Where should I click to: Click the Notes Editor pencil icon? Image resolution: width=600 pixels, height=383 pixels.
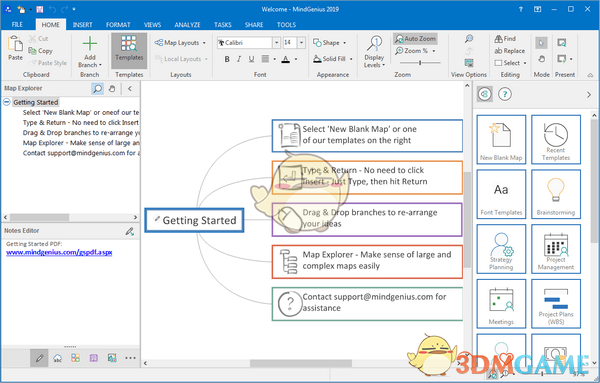pyautogui.click(x=129, y=231)
